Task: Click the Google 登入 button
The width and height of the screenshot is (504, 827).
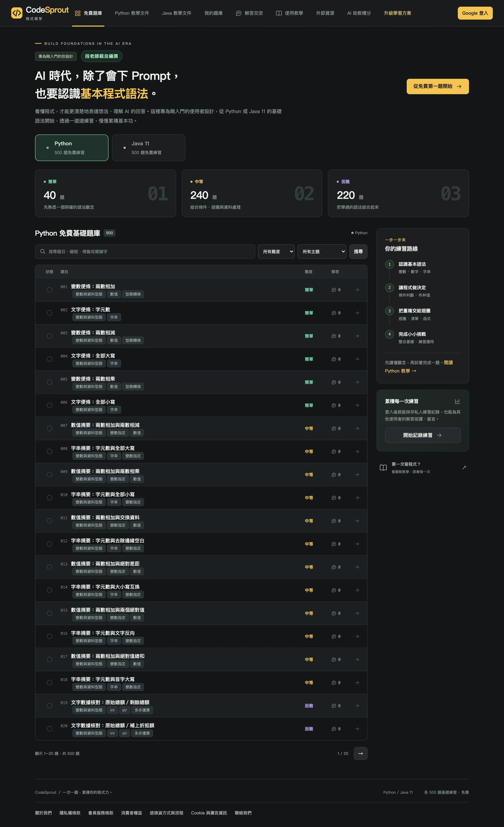Action: [475, 13]
